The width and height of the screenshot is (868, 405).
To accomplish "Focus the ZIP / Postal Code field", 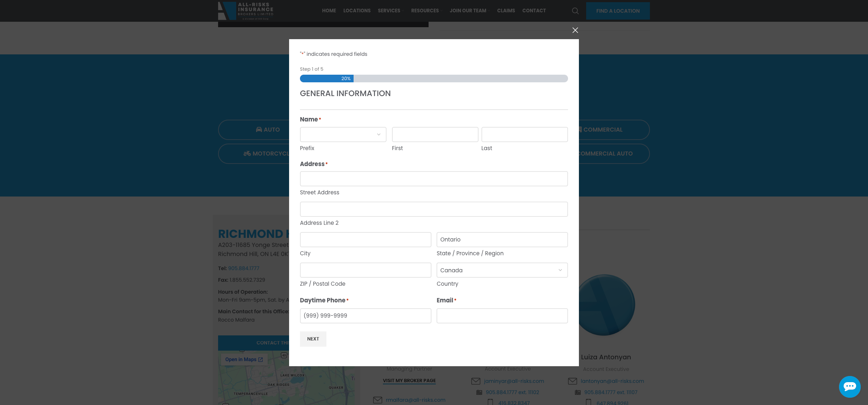I will [366, 270].
